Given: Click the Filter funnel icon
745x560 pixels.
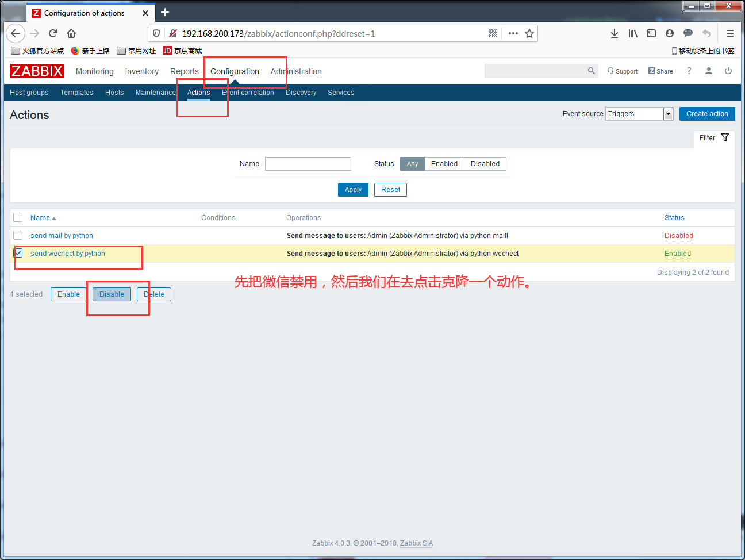Looking at the screenshot, I should coord(725,137).
